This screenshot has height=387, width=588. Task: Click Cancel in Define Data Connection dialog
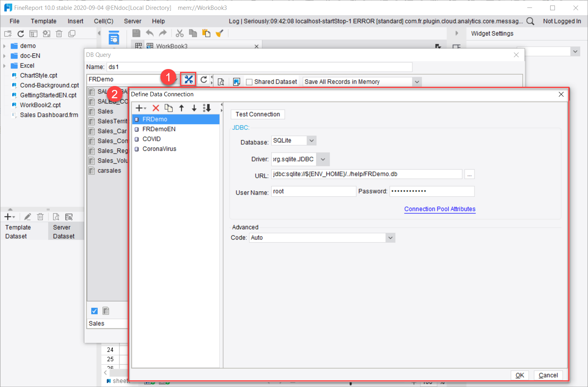point(548,375)
